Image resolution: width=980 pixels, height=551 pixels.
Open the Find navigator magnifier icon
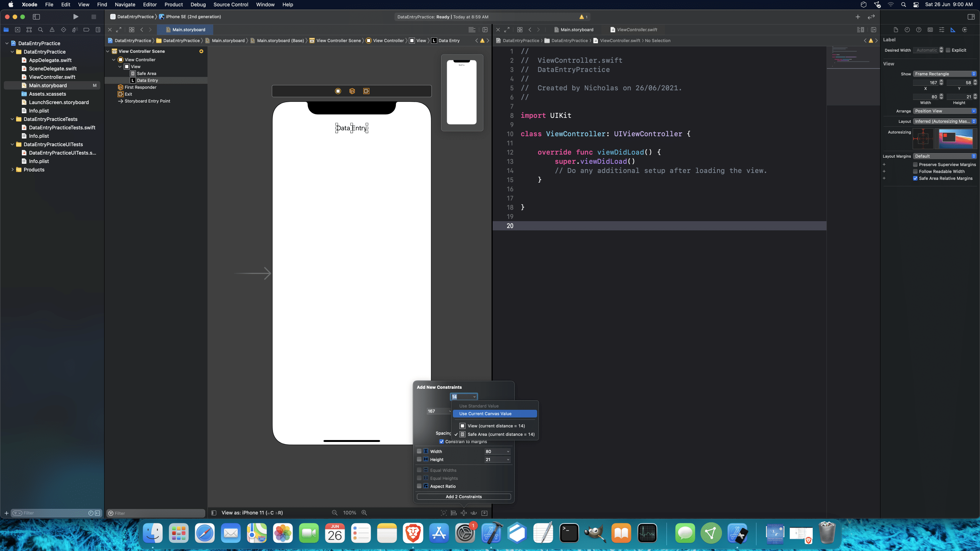41,30
